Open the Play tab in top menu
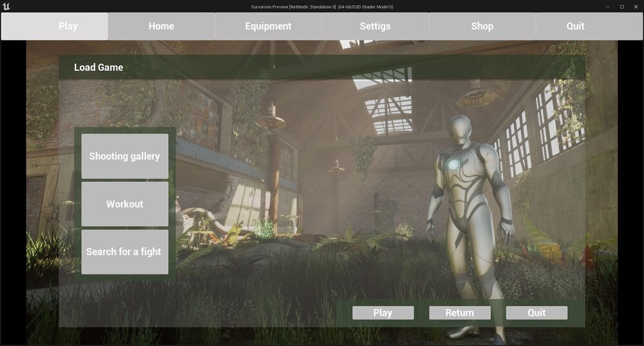Viewport: 644px width, 346px height. (x=55, y=26)
